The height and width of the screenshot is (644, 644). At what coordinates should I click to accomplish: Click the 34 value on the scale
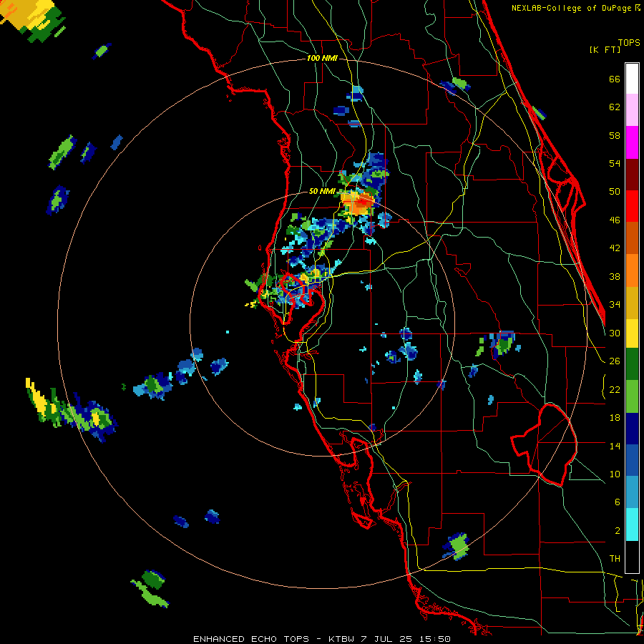pos(615,305)
